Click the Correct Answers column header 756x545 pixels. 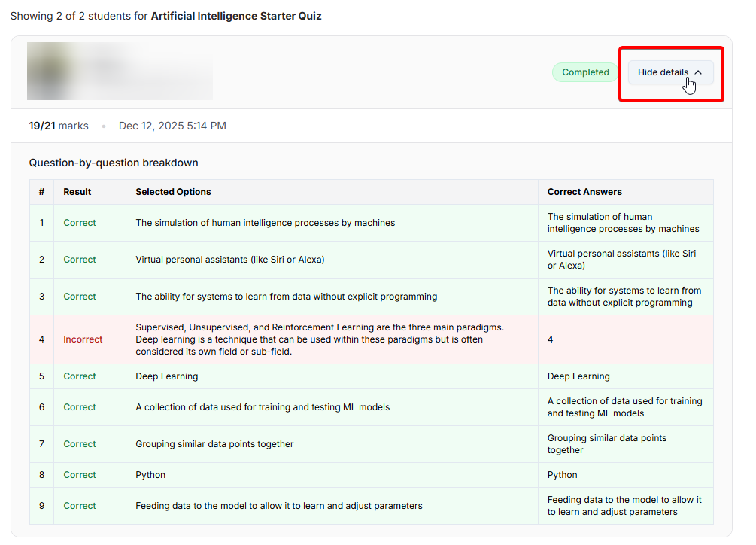coord(584,192)
